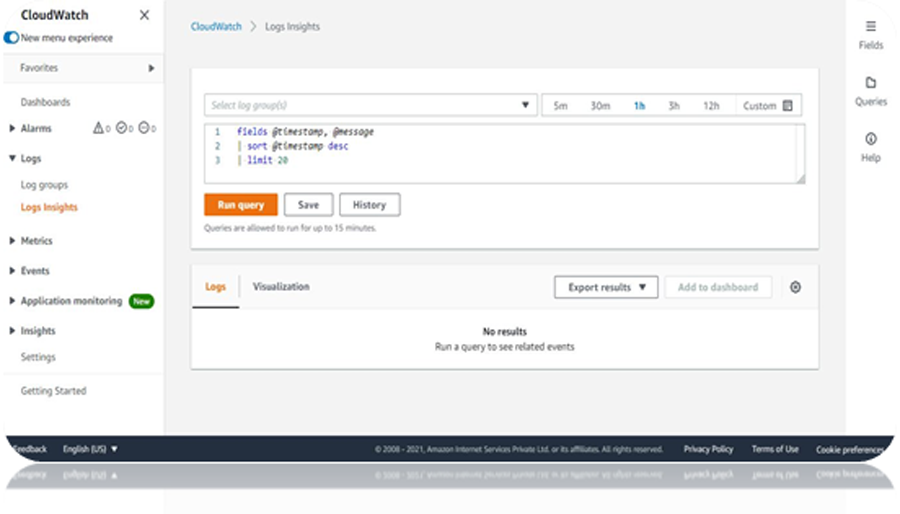Click the OK checkmark alarm icon
Screen dimensions: 900x514
coord(121,128)
